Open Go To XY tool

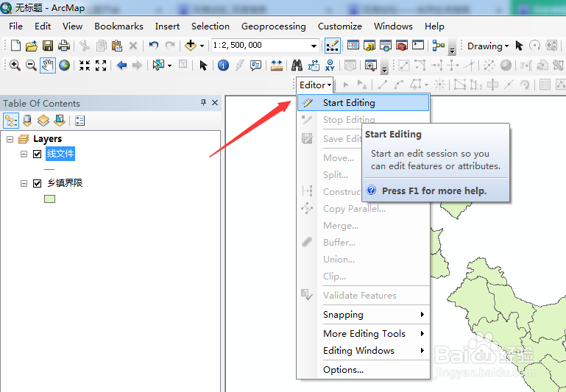[330, 65]
